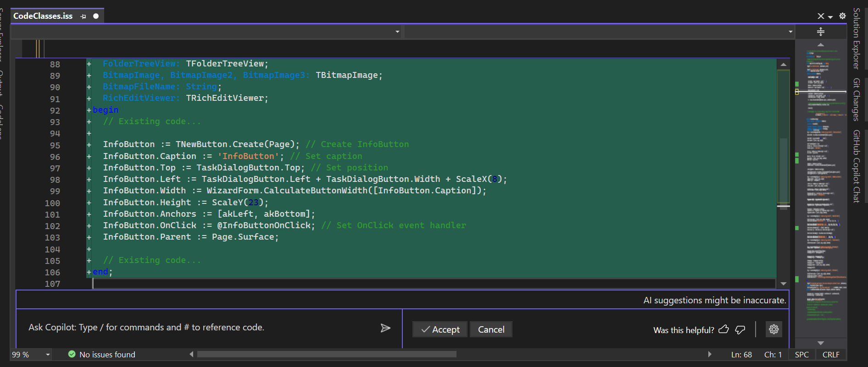Viewport: 868px width, 367px height.
Task: Give thumbs up feedback
Action: [x=723, y=329]
